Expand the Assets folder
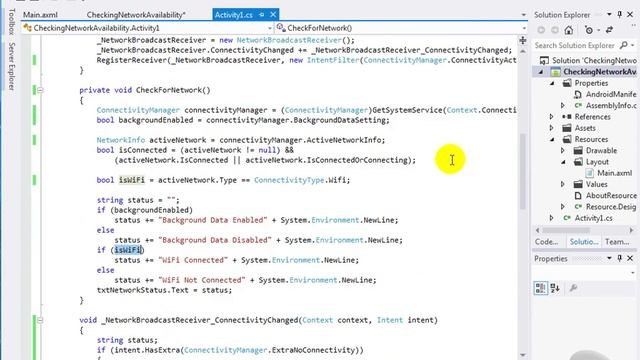 (552, 128)
